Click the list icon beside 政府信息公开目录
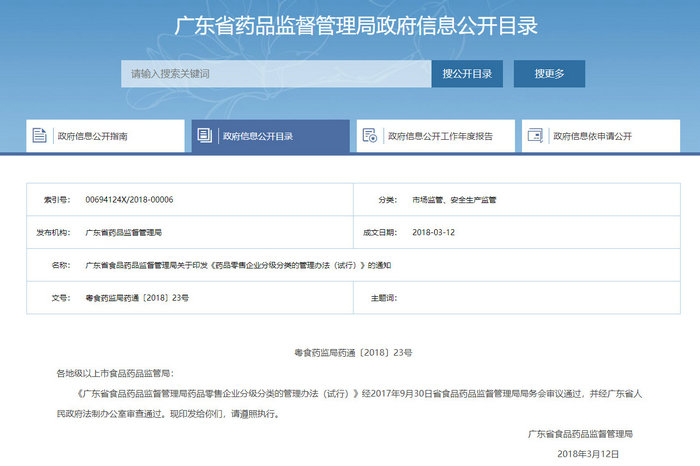 click(x=205, y=135)
